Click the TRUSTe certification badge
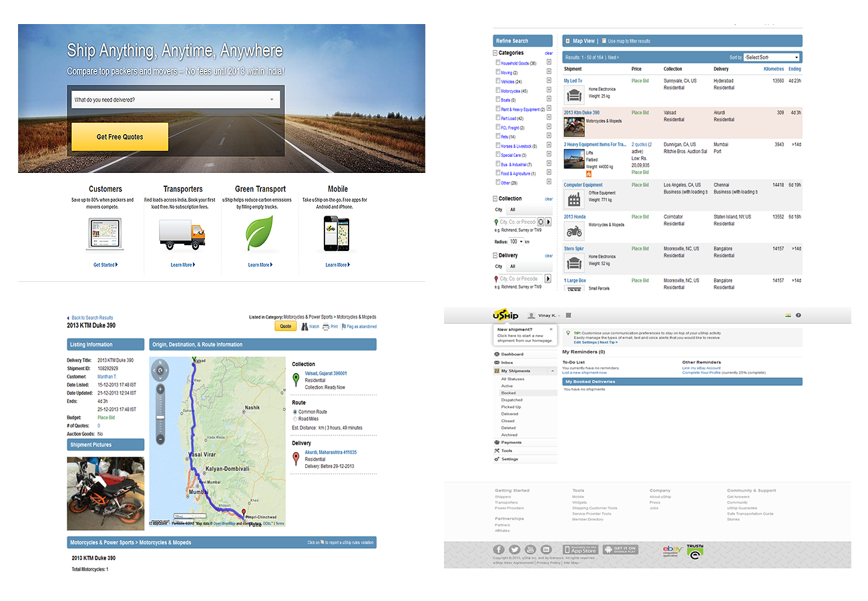 coord(695,551)
